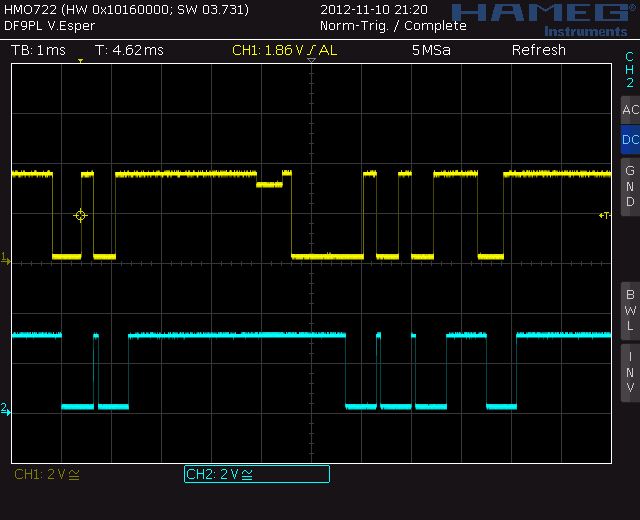
Task: Click the 5 MSa sample rate readout
Action: pos(431,50)
